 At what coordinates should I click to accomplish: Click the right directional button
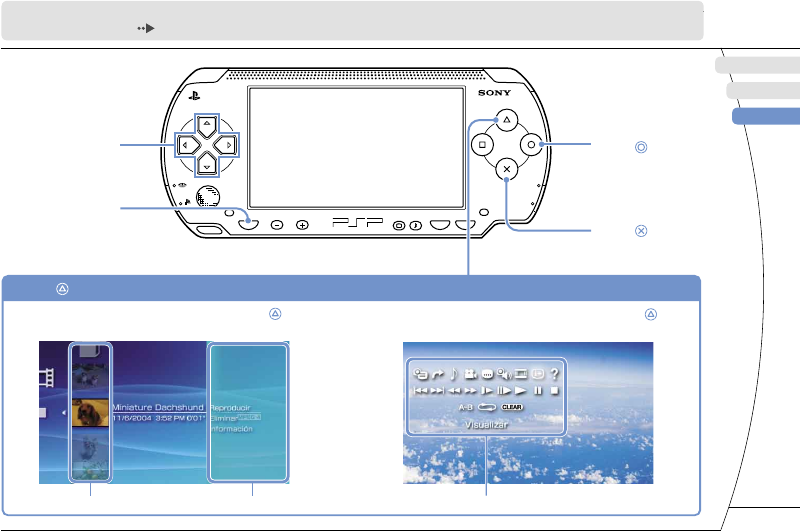pos(226,145)
